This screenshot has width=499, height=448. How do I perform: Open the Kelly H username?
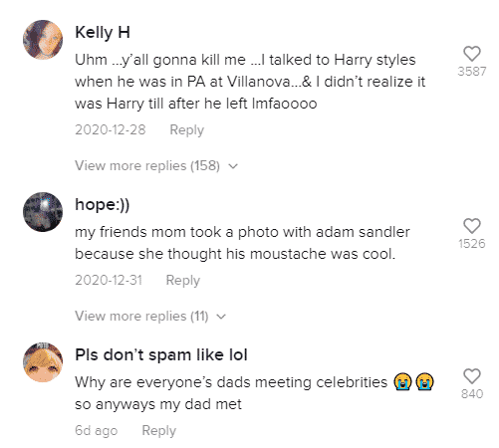(x=103, y=33)
